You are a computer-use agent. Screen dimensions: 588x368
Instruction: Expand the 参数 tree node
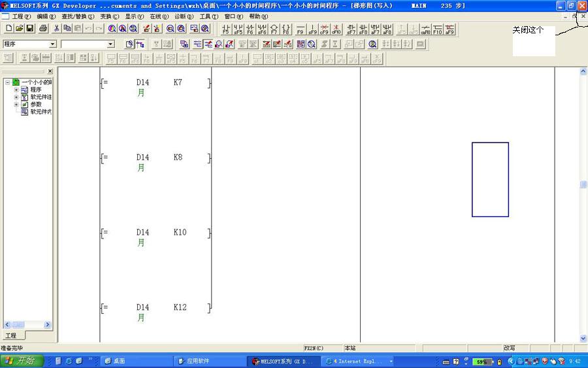[16, 104]
